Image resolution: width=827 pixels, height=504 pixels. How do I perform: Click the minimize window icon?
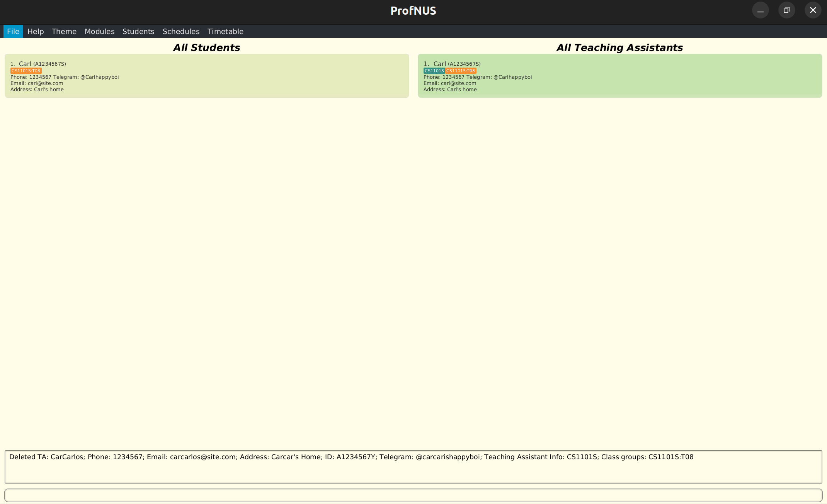760,10
